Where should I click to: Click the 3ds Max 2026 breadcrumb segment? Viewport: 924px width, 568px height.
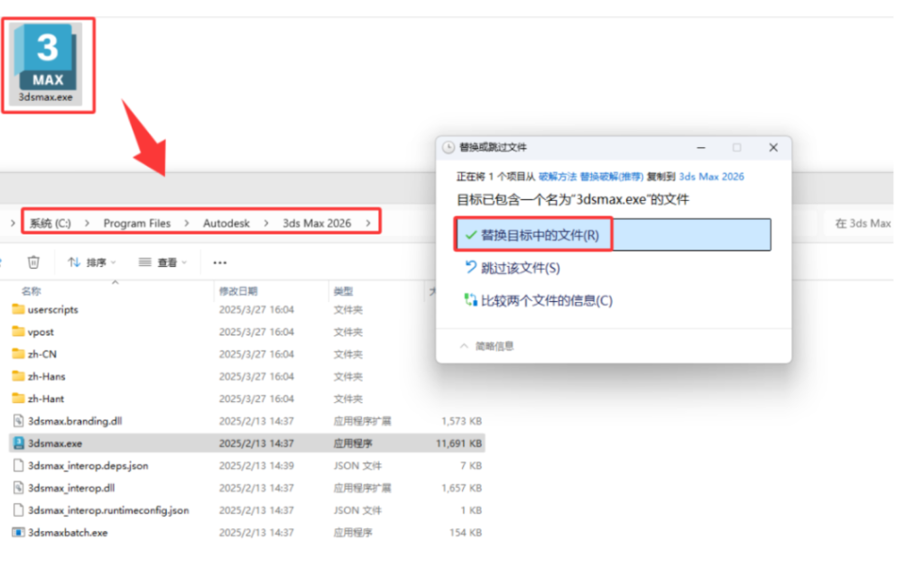tap(317, 223)
